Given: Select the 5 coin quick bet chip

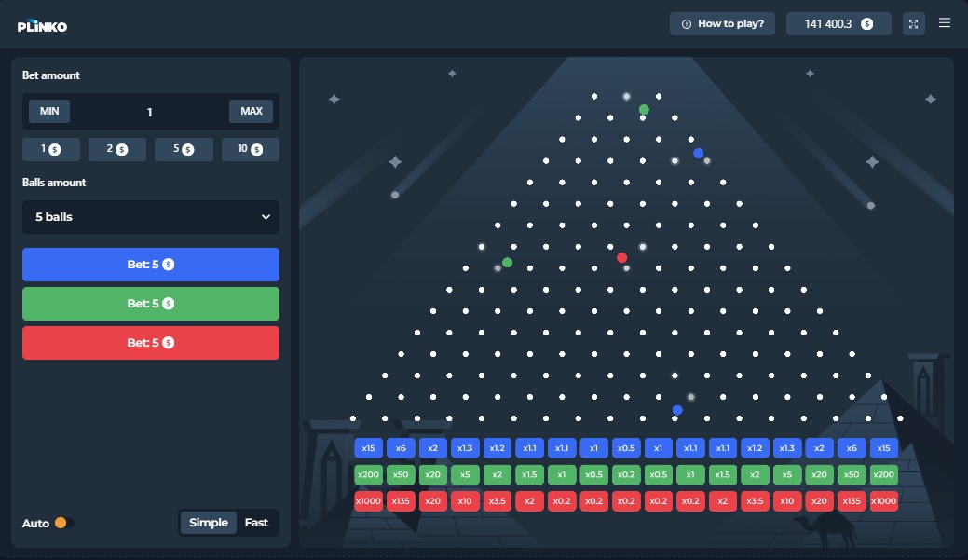Looking at the screenshot, I should 184,149.
